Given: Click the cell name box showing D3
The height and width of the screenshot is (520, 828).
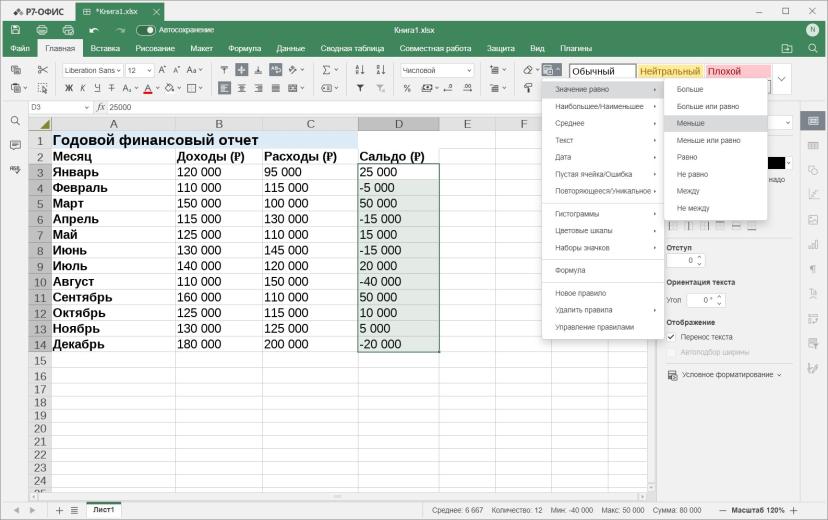Looking at the screenshot, I should (60, 107).
